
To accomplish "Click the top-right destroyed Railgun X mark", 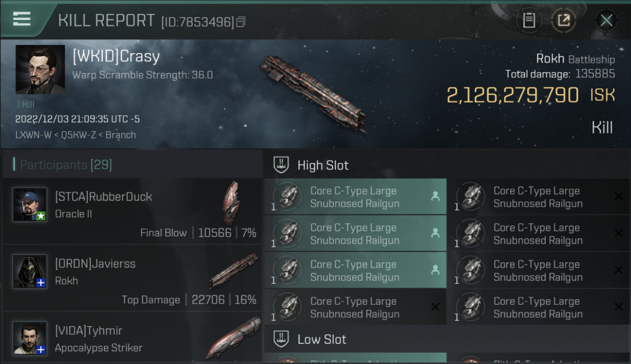I will coord(618,197).
